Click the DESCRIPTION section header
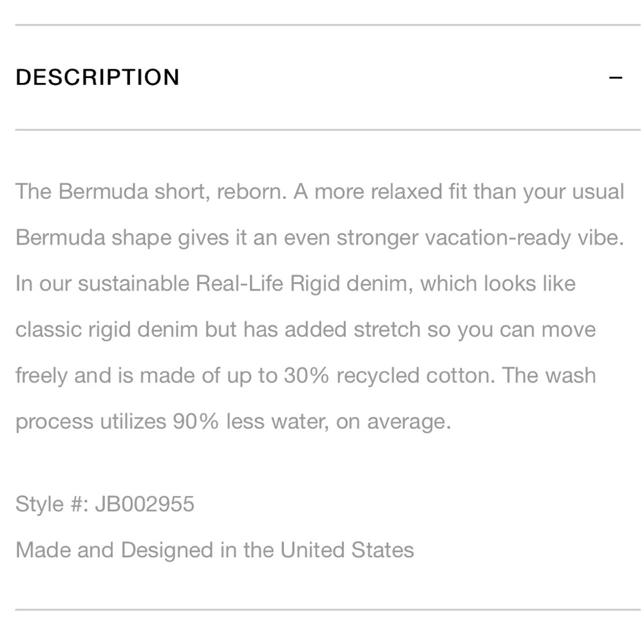644x644 pixels. click(x=97, y=77)
